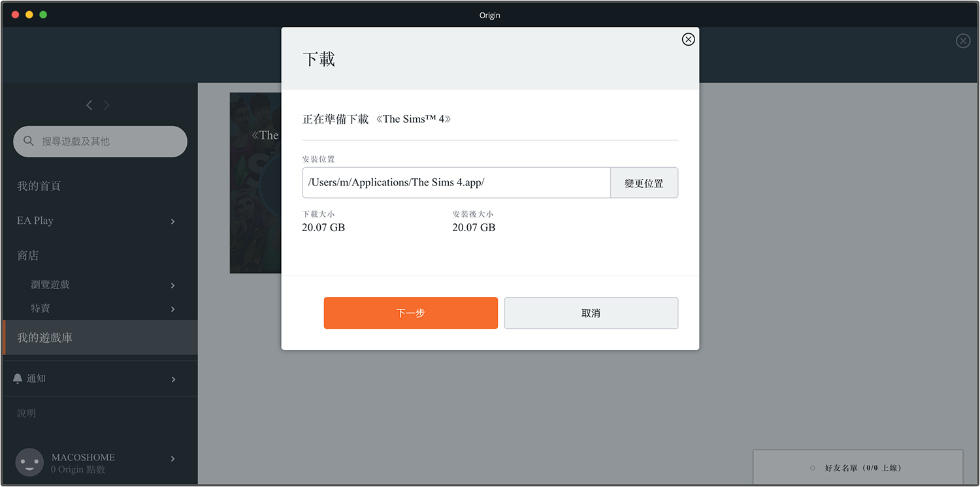Open 商店 in the sidebar

click(x=28, y=255)
